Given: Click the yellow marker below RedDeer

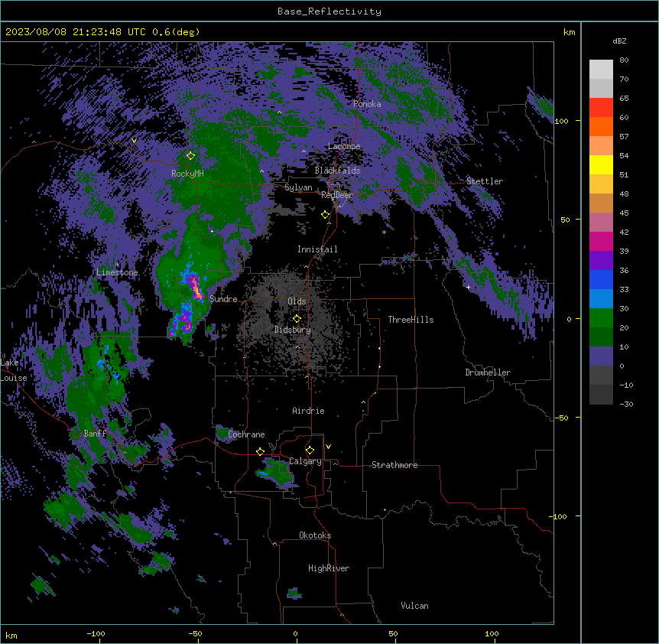Looking at the screenshot, I should click(x=326, y=215).
